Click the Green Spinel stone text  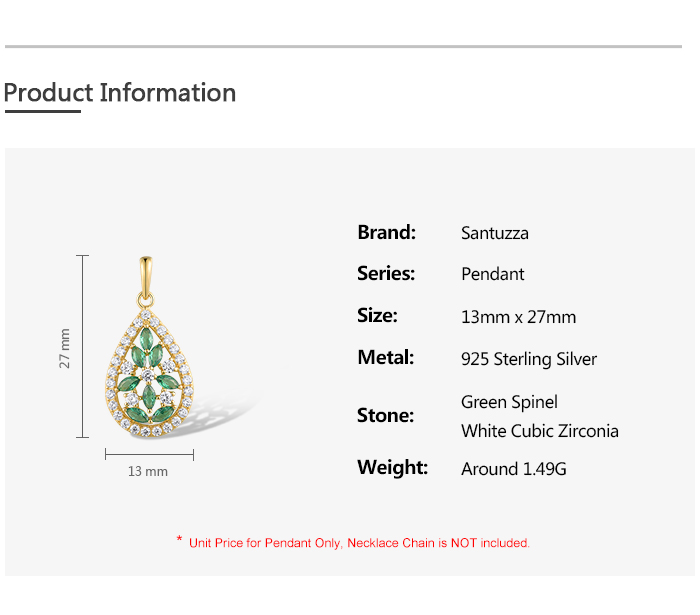pos(509,402)
